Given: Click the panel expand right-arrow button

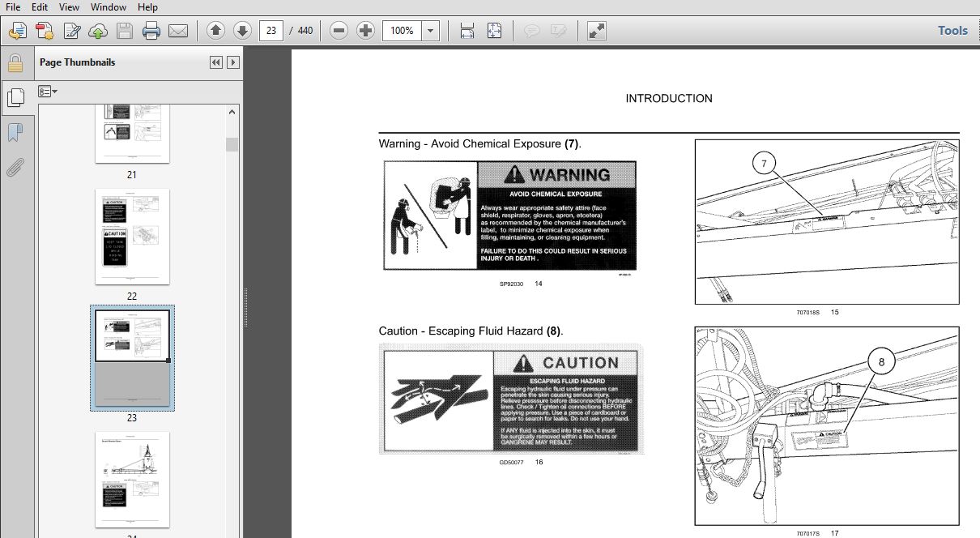Looking at the screenshot, I should point(233,62).
